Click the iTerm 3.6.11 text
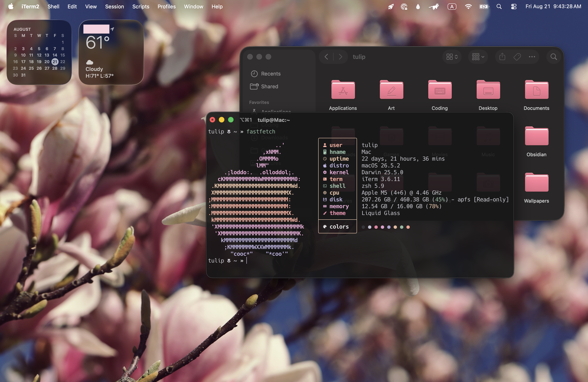588x382 pixels. (381, 179)
